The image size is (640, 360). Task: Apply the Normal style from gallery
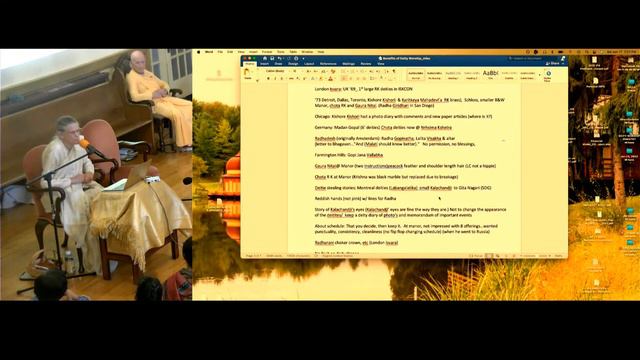pos(416,74)
